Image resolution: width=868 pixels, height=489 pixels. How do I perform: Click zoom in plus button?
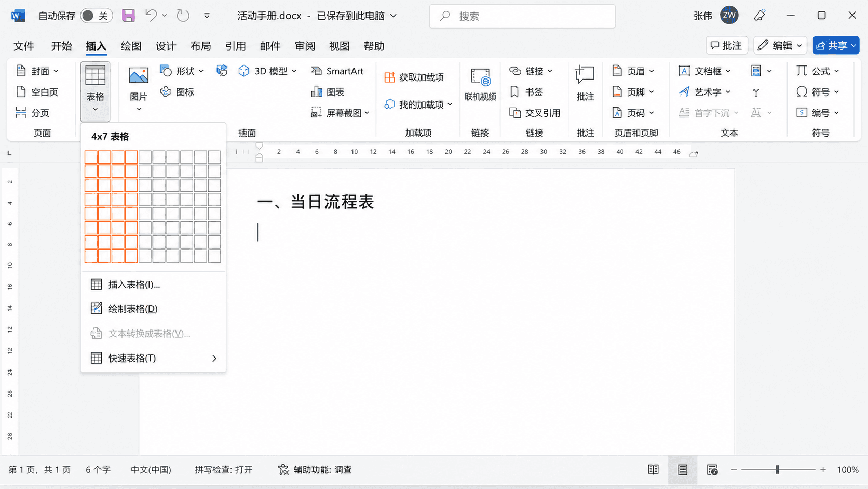pos(823,470)
